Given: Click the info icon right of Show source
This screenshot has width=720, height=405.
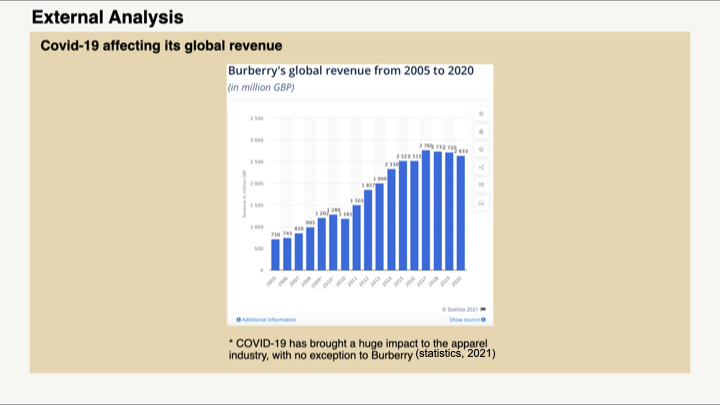Looking at the screenshot, I should point(483,320).
